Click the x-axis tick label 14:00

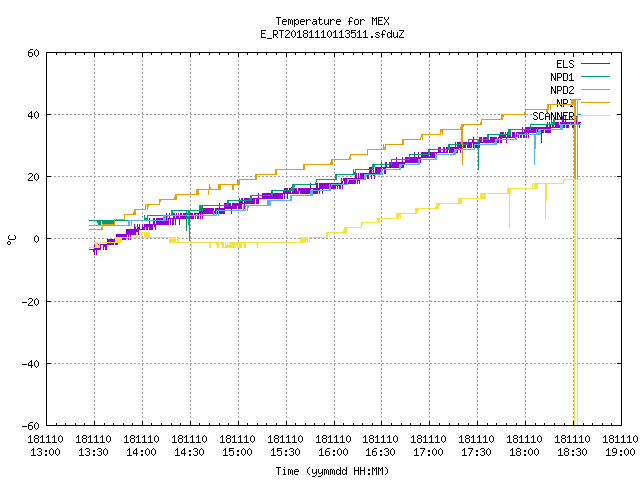(141, 452)
